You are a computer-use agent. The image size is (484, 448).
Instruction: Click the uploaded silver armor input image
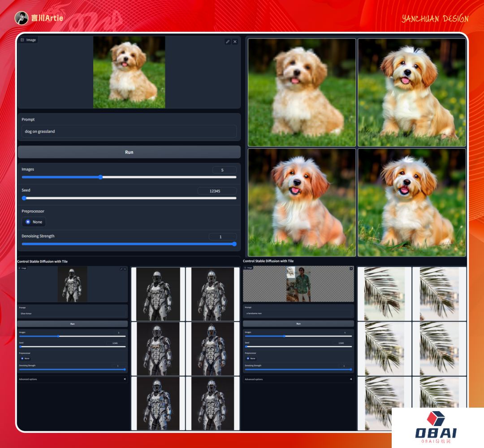tap(73, 284)
